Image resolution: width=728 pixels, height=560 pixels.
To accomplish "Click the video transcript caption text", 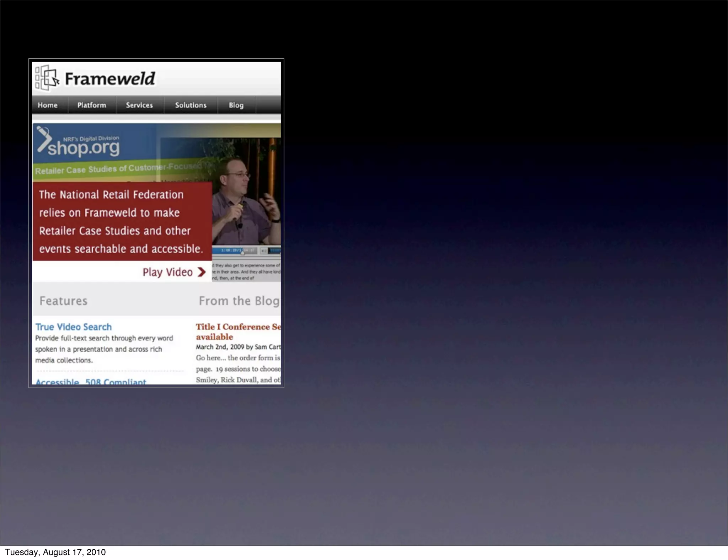I will [x=246, y=272].
